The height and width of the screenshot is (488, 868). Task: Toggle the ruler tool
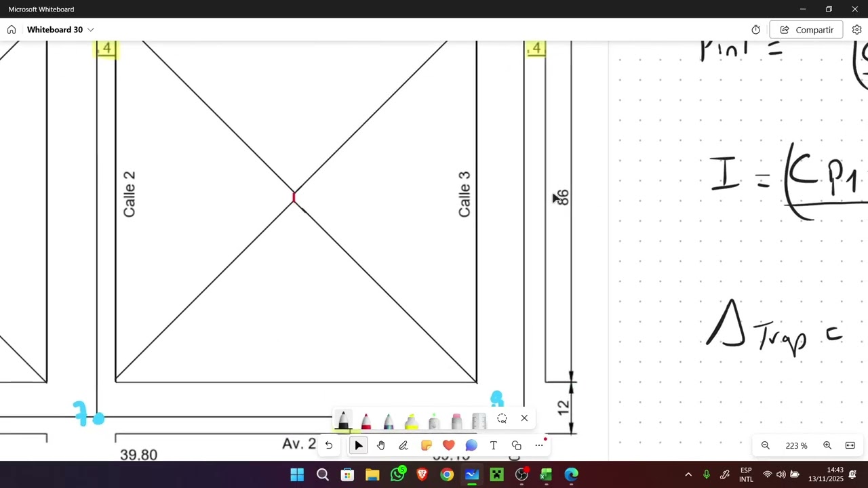coord(479,420)
